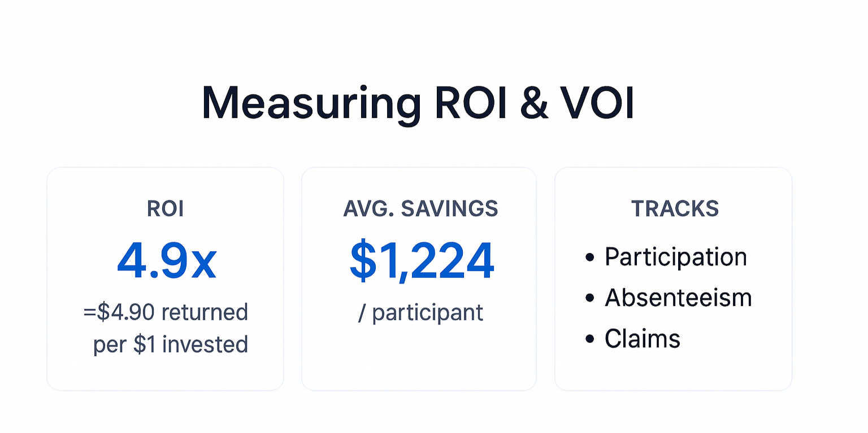Select the blue '4.9x' figure
868x433 pixels.
pos(166,262)
